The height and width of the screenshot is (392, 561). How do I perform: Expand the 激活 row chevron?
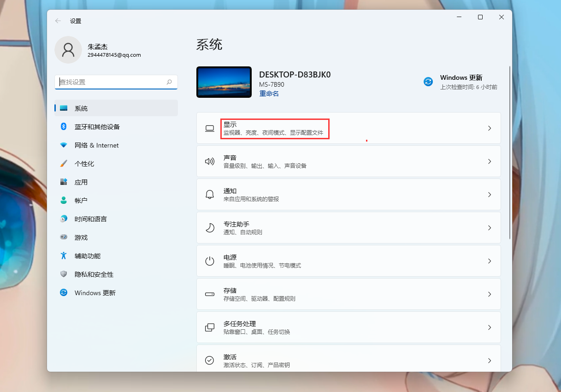(x=490, y=361)
